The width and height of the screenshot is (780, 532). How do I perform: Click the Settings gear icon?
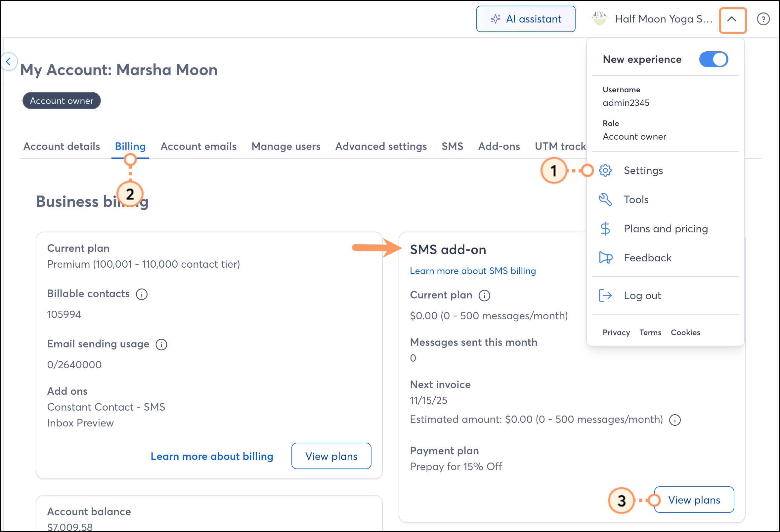click(x=605, y=170)
